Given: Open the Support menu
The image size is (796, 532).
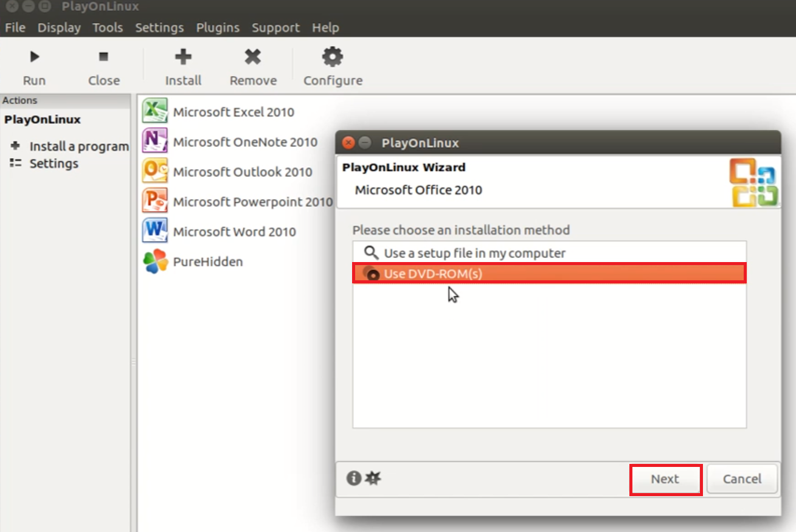Looking at the screenshot, I should pyautogui.click(x=275, y=27).
